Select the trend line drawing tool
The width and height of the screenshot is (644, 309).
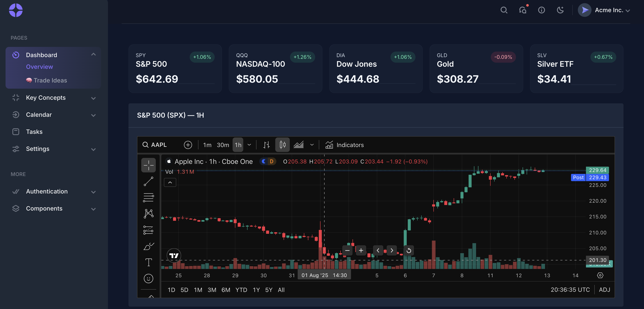click(x=149, y=181)
